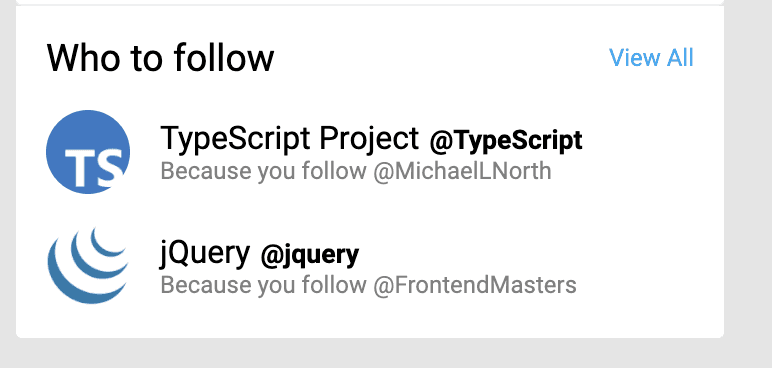The height and width of the screenshot is (368, 772).
Task: Click the Who to follow heading
Action: click(x=160, y=58)
